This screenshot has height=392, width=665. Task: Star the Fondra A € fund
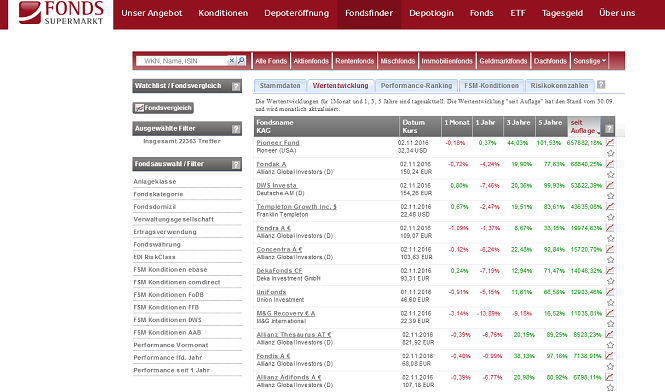click(x=610, y=238)
